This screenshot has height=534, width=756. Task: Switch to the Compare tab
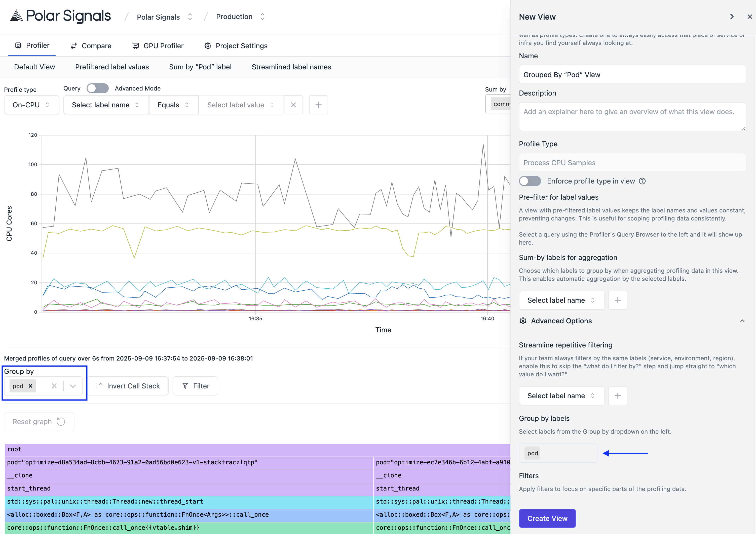[x=91, y=46]
